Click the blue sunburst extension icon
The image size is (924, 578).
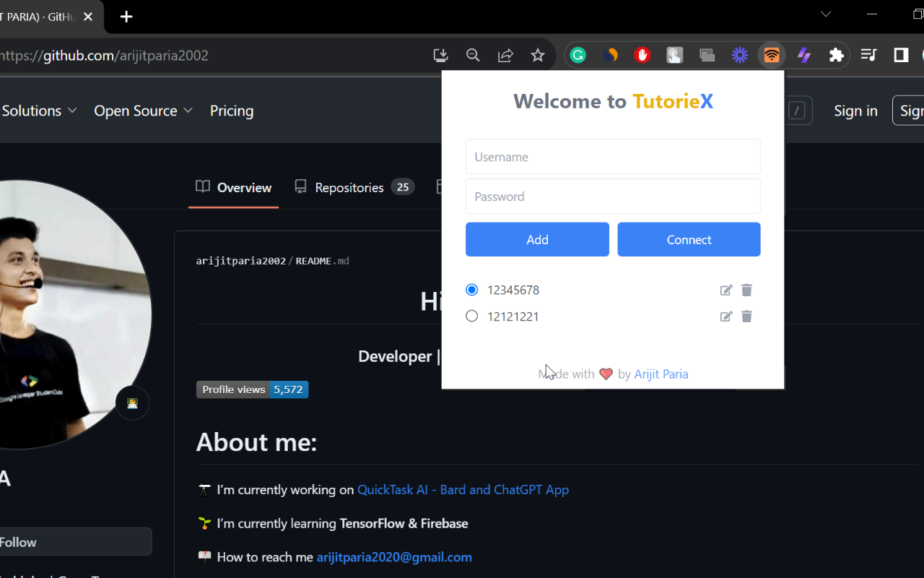click(x=740, y=55)
